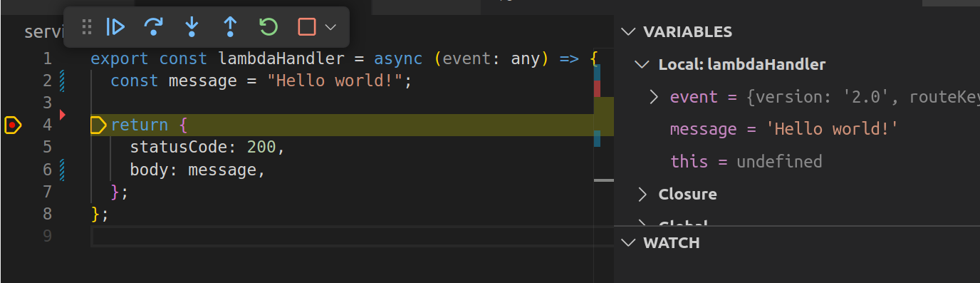Click the modified-line gutter marker on line 6
This screenshot has width=980, height=283.
63,170
